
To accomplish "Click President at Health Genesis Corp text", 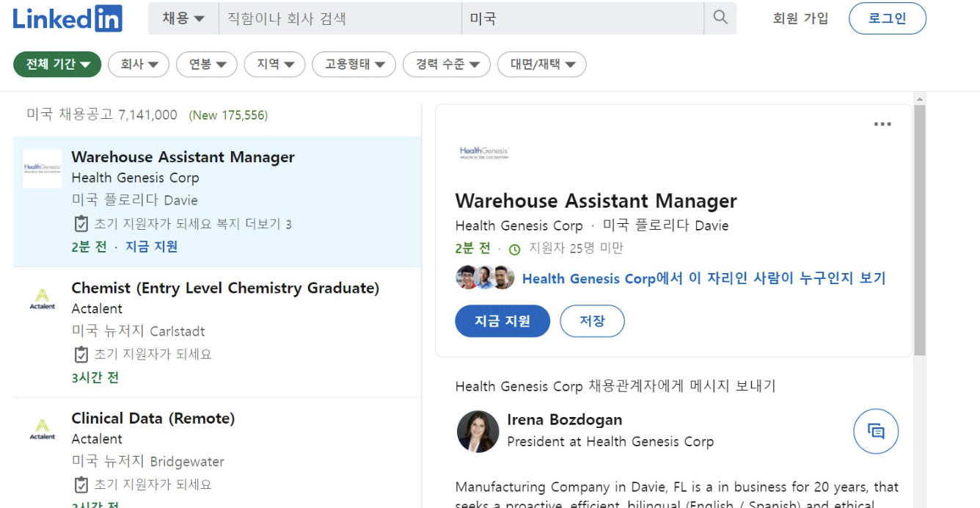I will click(610, 442).
